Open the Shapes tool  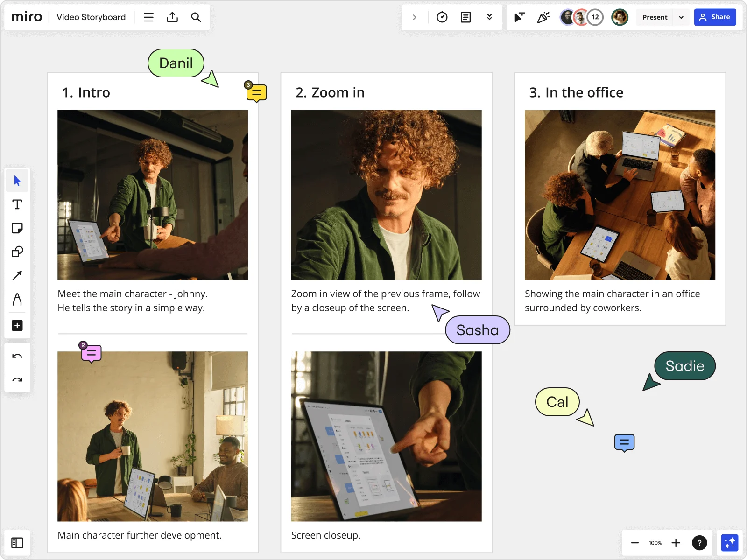pyautogui.click(x=17, y=252)
